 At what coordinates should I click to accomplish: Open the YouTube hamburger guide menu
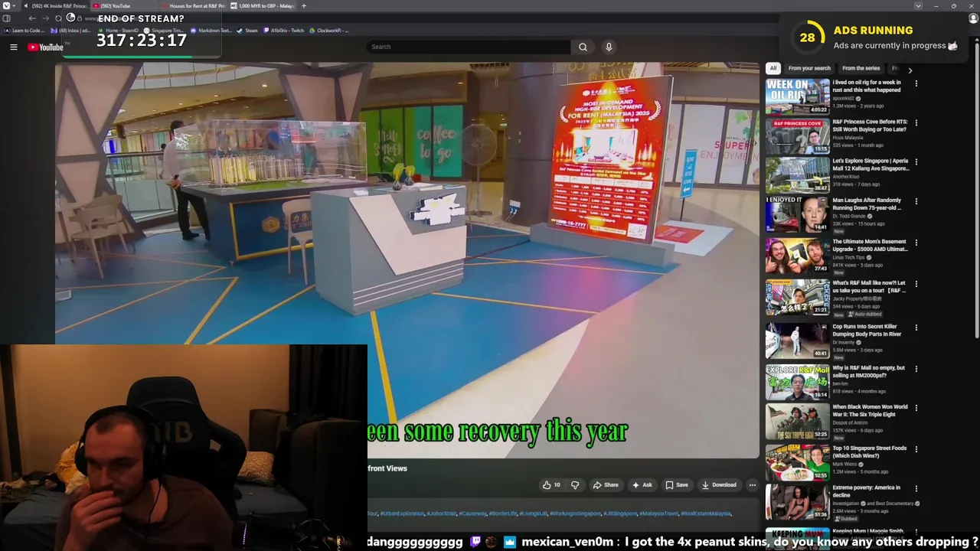click(13, 47)
